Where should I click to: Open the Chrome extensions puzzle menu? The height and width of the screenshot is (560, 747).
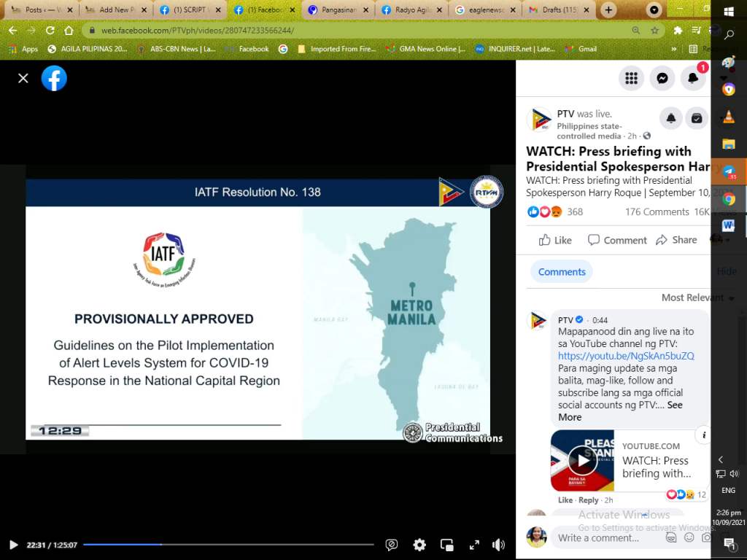point(678,31)
